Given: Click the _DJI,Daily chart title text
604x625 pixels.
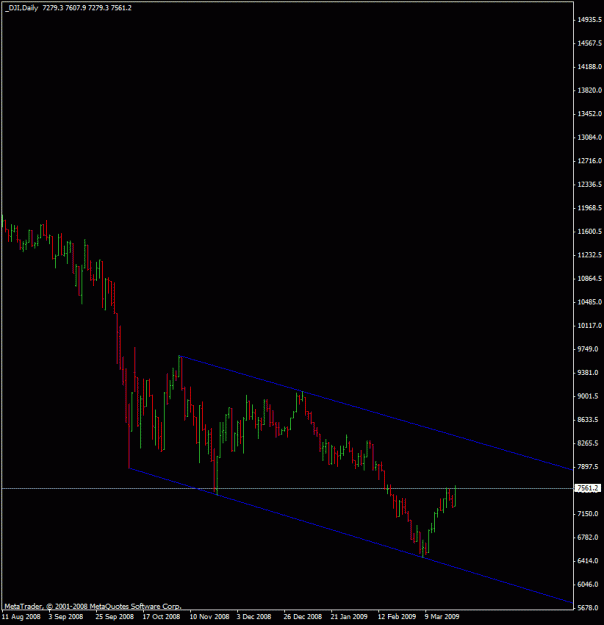Looking at the screenshot, I should point(22,8).
